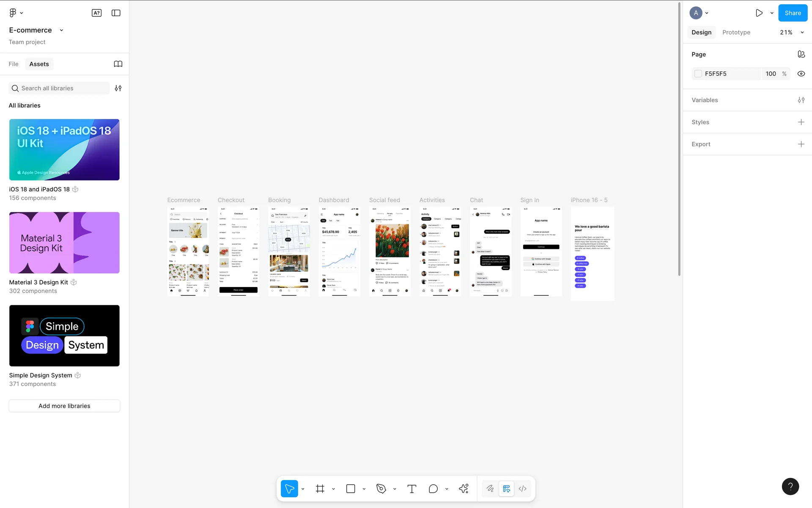Select the Pen tool
The width and height of the screenshot is (812, 508).
pos(381,489)
